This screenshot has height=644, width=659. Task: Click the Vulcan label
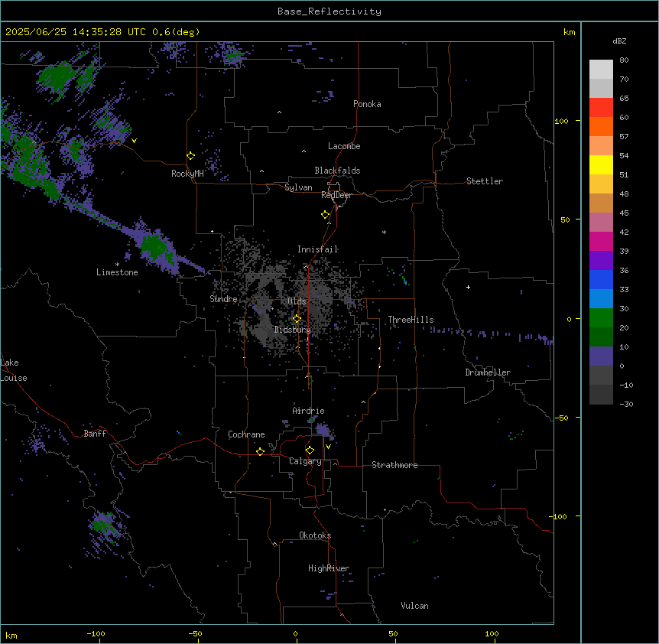coord(414,606)
